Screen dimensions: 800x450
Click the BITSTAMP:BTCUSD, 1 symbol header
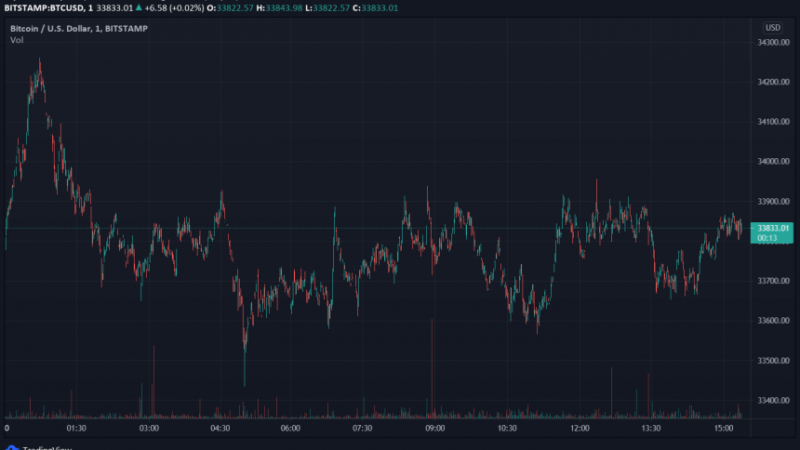tap(48, 8)
